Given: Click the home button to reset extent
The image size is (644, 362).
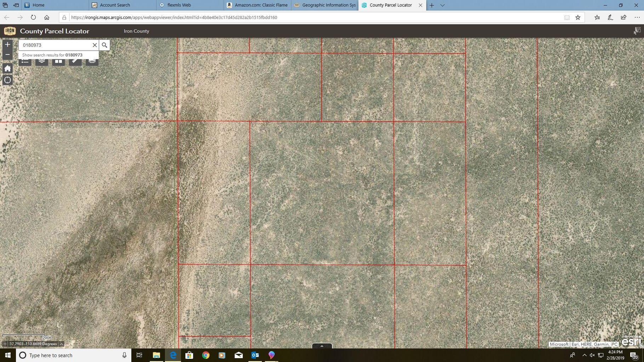Looking at the screenshot, I should (x=7, y=68).
